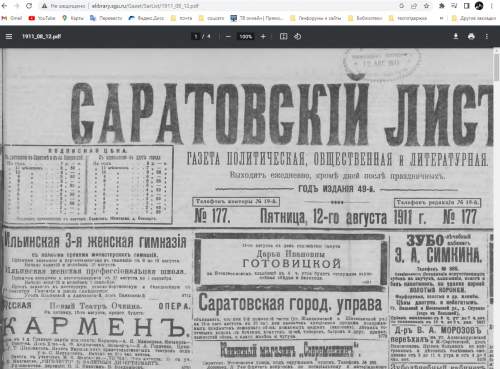Rotate the document counterclockwise
The width and height of the screenshot is (500, 369).
tap(298, 36)
